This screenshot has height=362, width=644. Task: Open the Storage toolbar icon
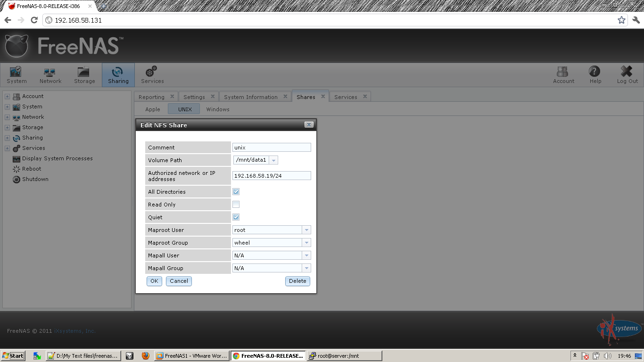pos(84,75)
